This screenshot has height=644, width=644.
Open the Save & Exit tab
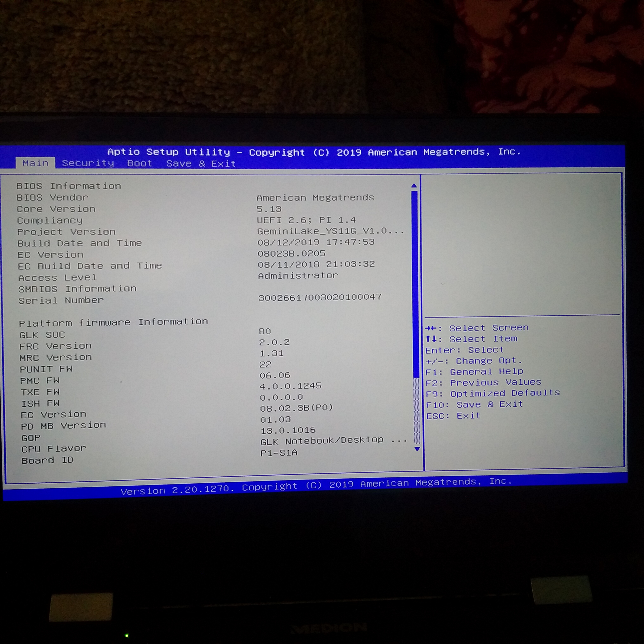tap(201, 164)
